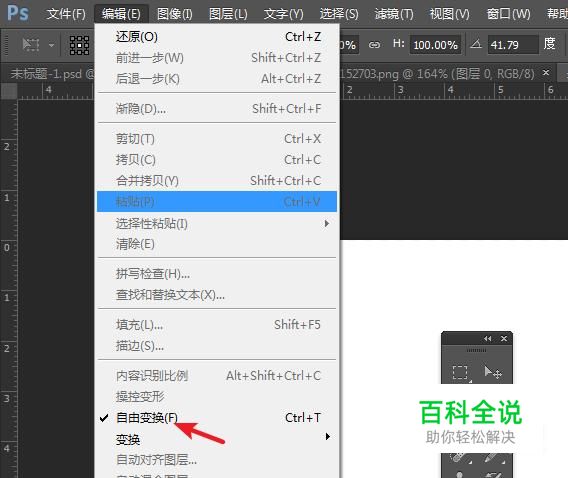Image resolution: width=568 pixels, height=478 pixels.
Task: Choose 拷贝(C) menu entry
Action: (217, 160)
